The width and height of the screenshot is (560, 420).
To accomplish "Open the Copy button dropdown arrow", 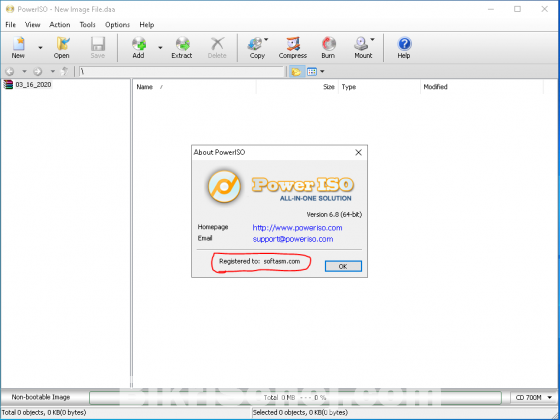I will [266, 40].
